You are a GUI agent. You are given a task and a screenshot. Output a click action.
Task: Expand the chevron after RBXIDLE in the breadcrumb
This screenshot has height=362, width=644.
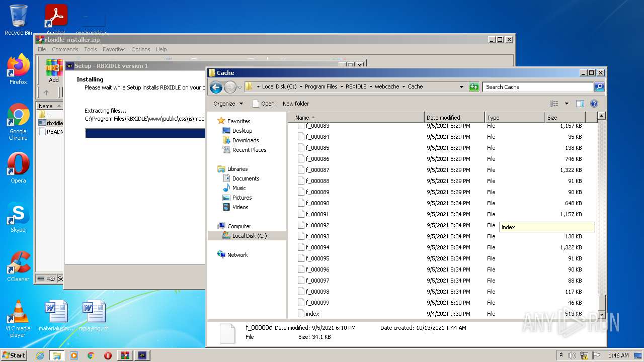click(x=370, y=87)
